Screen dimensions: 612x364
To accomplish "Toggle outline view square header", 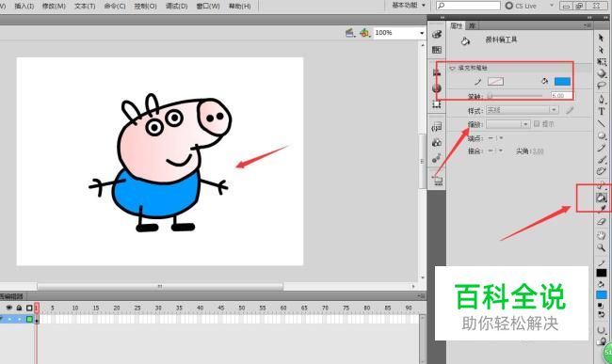I will pos(29,308).
